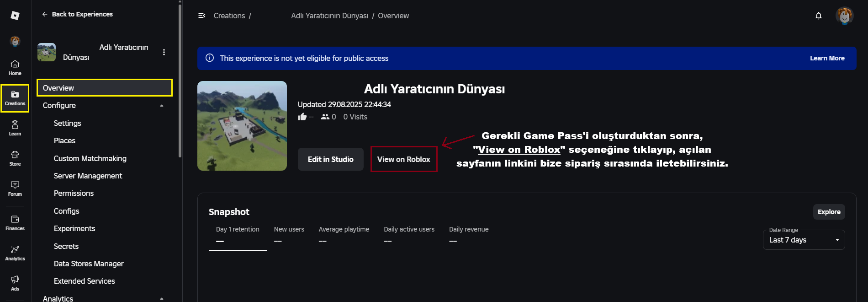Click the Edit in Studio button
This screenshot has width=868, height=302.
[x=331, y=159]
